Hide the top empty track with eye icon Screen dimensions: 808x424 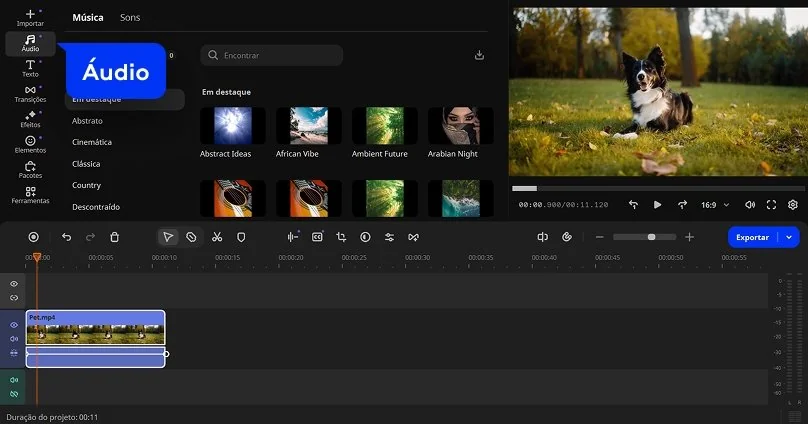(14, 284)
